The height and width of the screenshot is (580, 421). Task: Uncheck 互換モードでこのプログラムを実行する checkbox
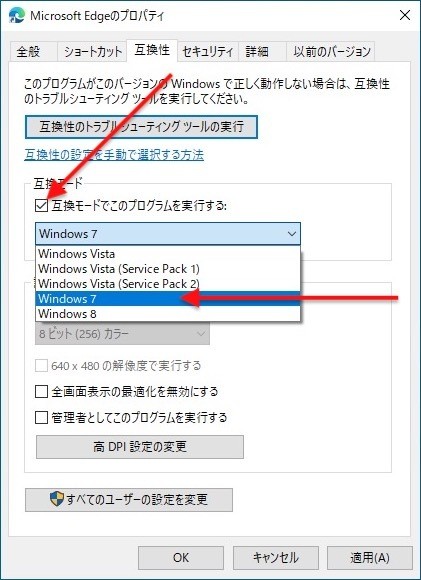(x=41, y=205)
